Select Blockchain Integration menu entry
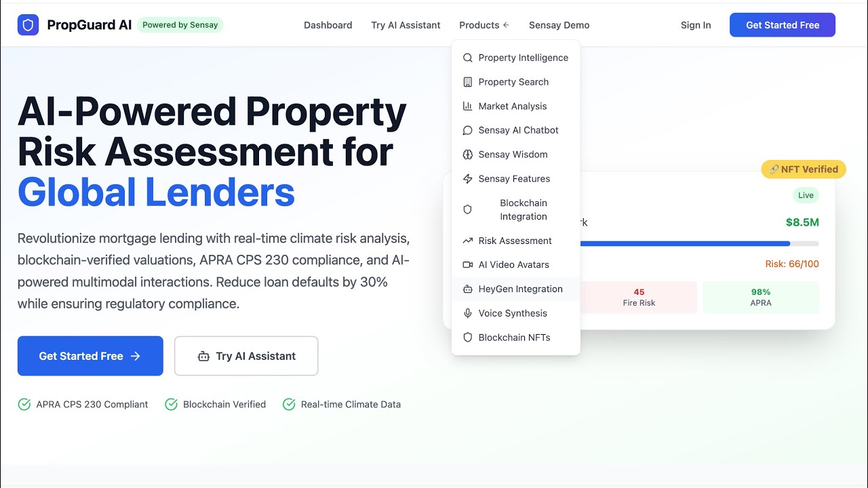 (x=516, y=209)
